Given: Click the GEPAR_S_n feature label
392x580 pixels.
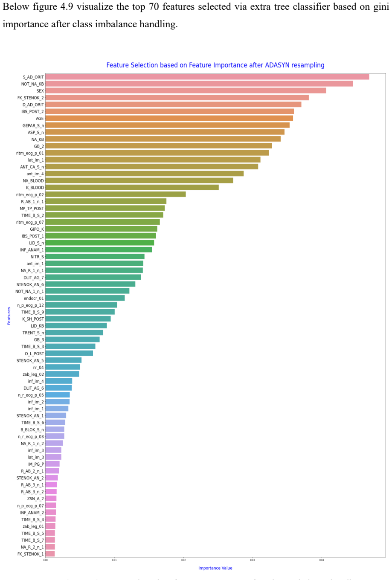Looking at the screenshot, I should point(33,125).
